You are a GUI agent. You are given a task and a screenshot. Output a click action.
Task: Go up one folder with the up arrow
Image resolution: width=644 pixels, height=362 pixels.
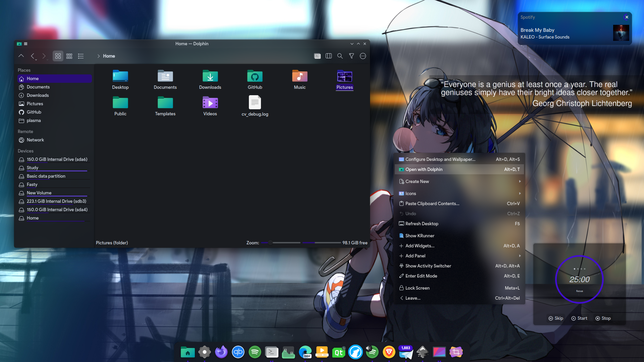point(21,56)
